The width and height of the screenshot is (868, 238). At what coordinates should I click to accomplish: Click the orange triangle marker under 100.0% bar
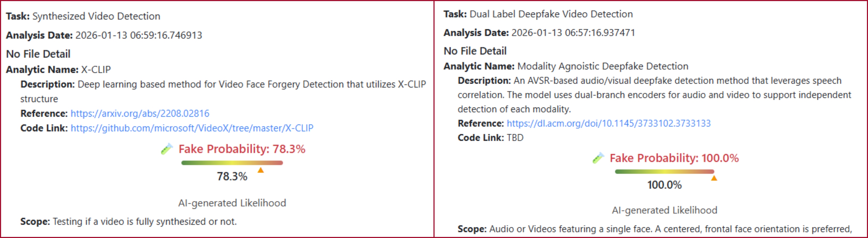714,178
